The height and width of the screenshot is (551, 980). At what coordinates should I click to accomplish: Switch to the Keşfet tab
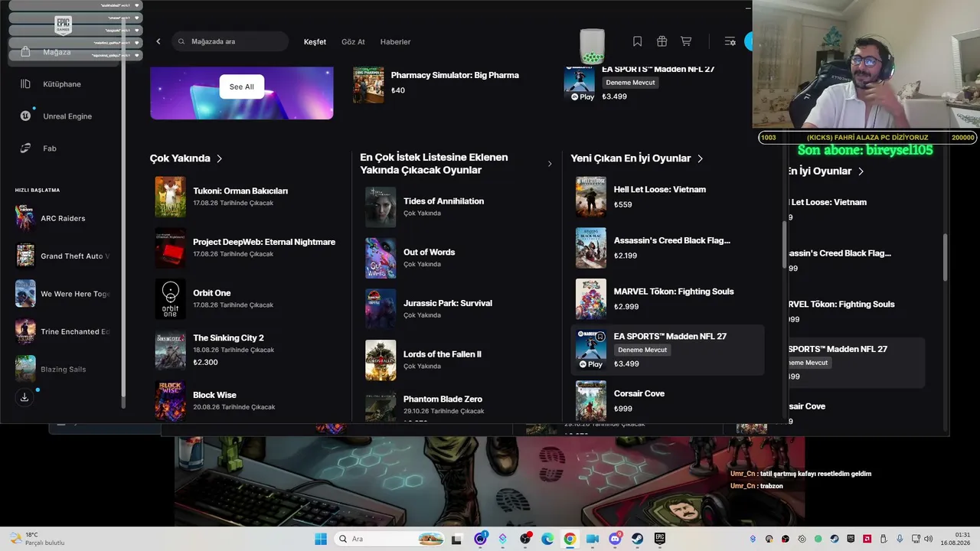tap(315, 41)
